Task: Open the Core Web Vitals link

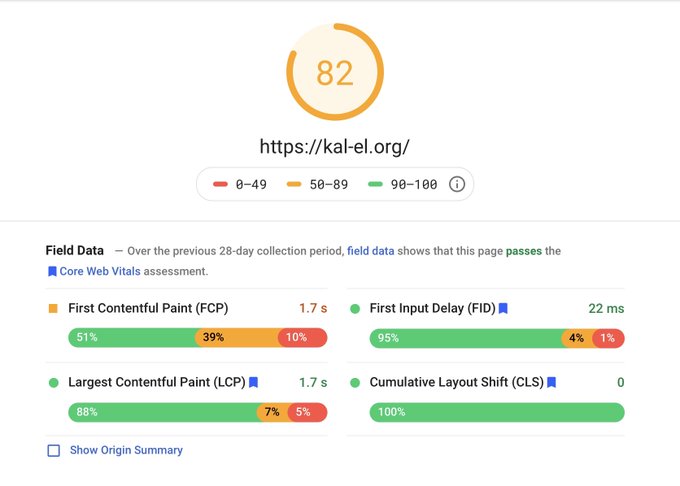Action: 100,271
